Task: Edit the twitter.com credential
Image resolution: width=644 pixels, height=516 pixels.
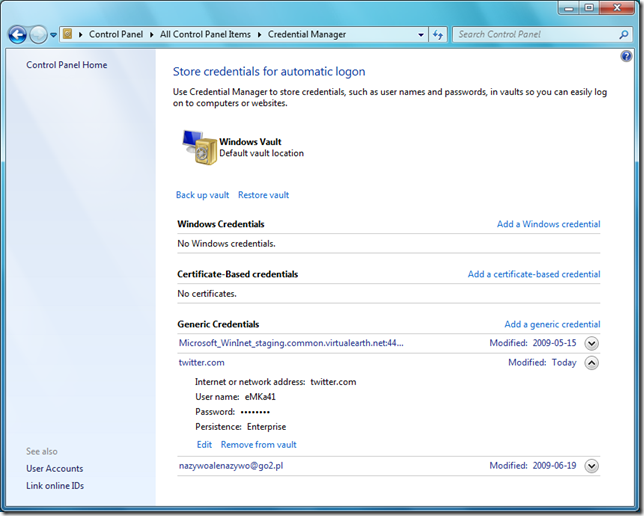Action: click(204, 445)
